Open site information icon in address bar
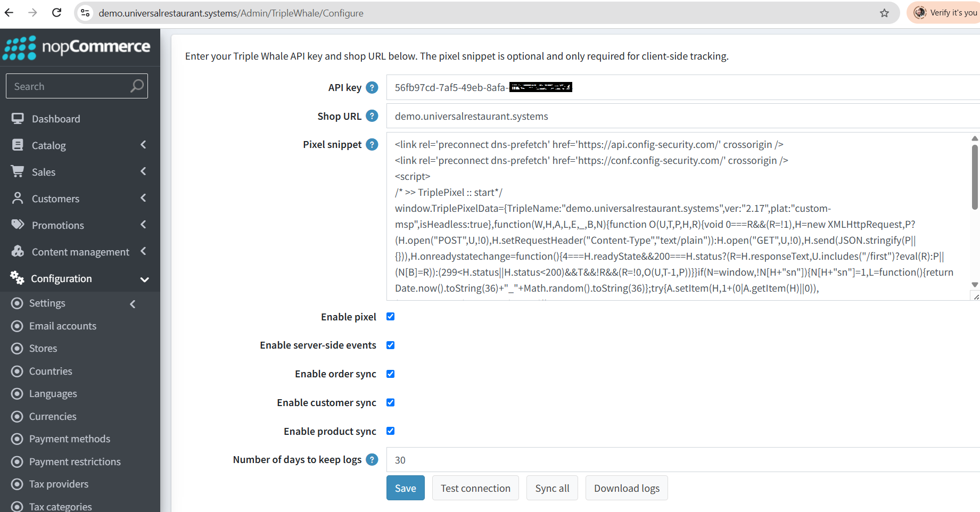980x512 pixels. pos(85,13)
